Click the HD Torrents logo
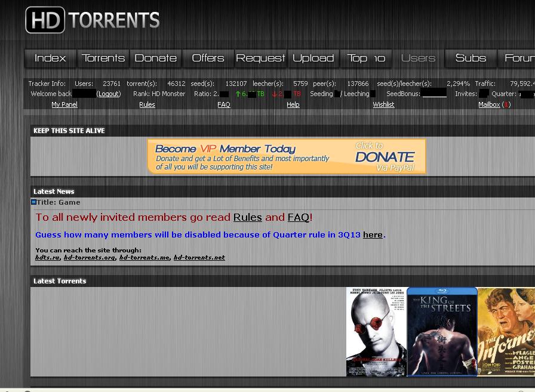The image size is (535, 392). click(93, 20)
